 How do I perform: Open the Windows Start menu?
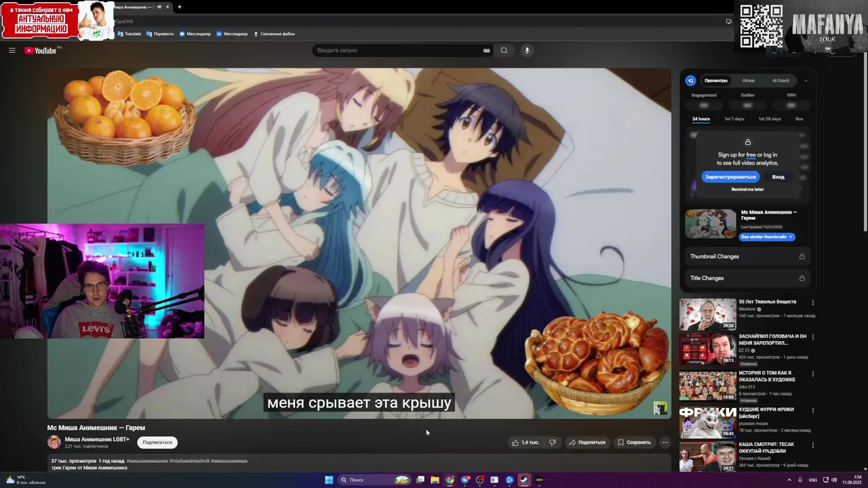pyautogui.click(x=329, y=480)
